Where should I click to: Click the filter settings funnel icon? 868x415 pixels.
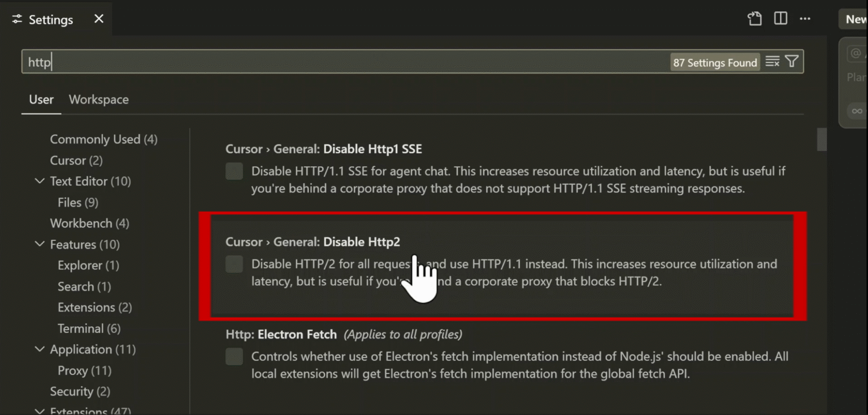(792, 62)
